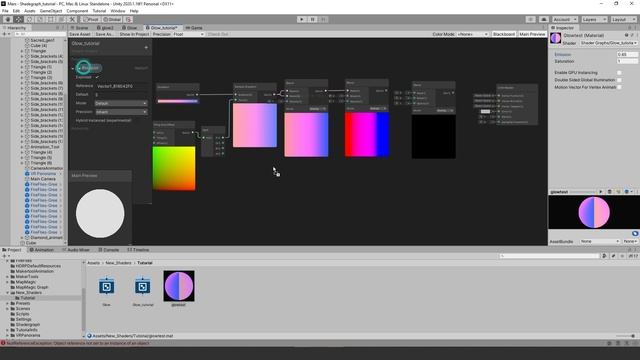The width and height of the screenshot is (640, 360).
Task: Select the Move tool in toolbar
Action: point(18,19)
